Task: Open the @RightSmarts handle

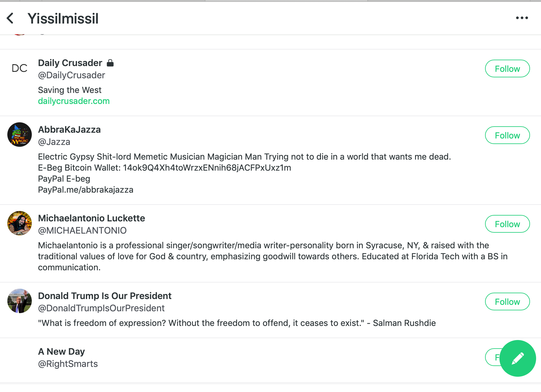Action: 68,364
